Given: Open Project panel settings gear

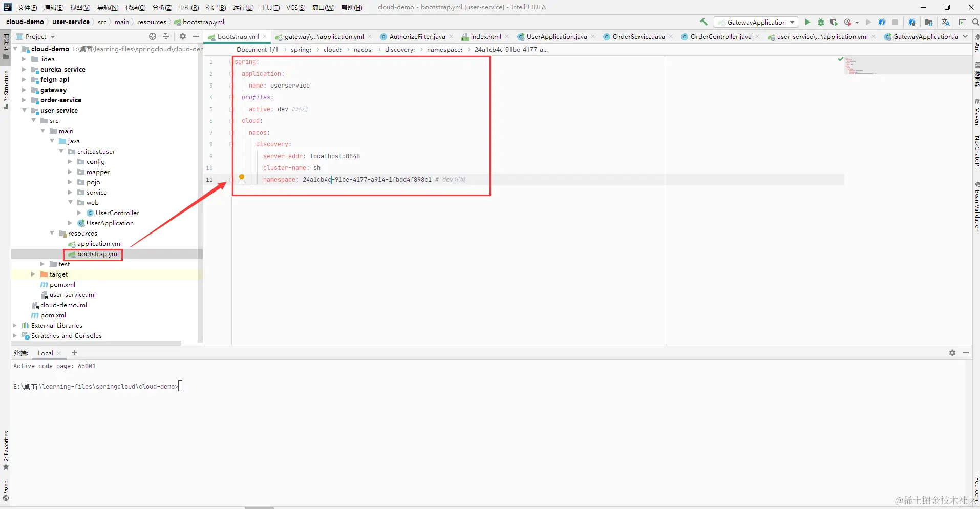Looking at the screenshot, I should [183, 36].
